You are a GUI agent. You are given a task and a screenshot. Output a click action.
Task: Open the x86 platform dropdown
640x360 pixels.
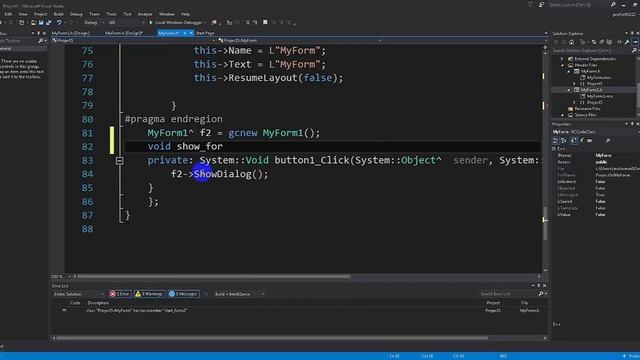pyautogui.click(x=127, y=22)
